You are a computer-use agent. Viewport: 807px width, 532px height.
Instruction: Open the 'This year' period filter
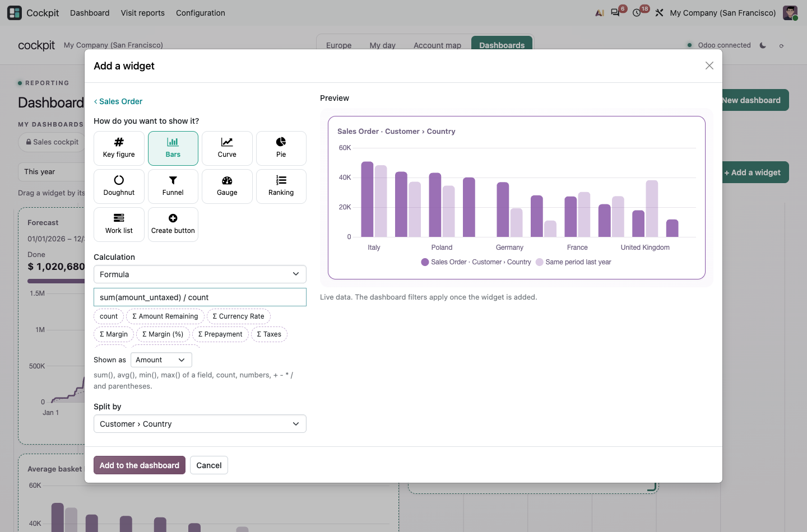coord(50,172)
